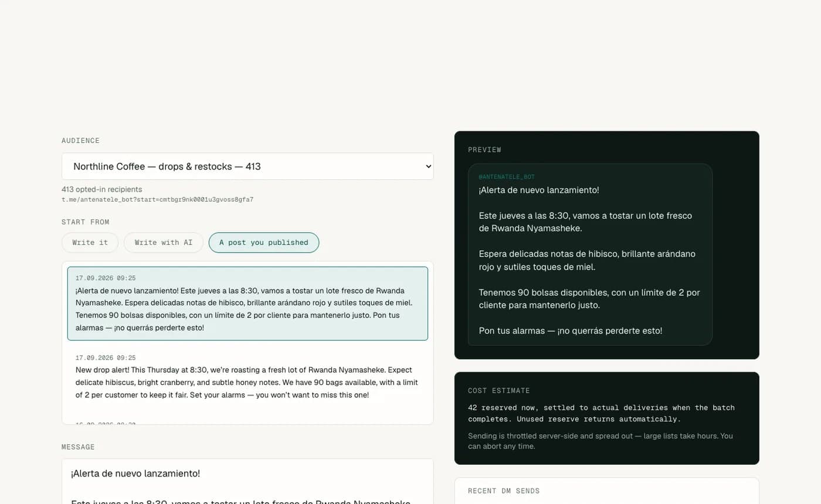Click the "Pon tus alarmas" preview line
This screenshot has height=504, width=821.
pyautogui.click(x=571, y=331)
